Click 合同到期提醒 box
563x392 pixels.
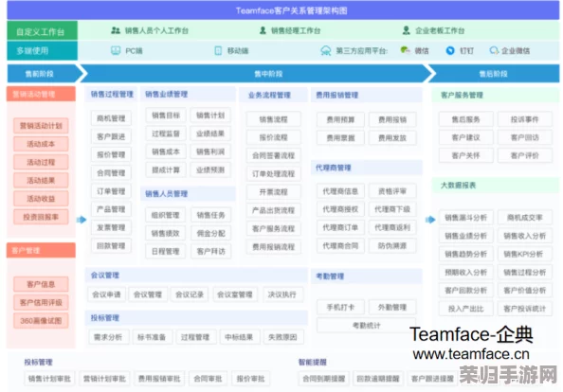[x=324, y=379]
